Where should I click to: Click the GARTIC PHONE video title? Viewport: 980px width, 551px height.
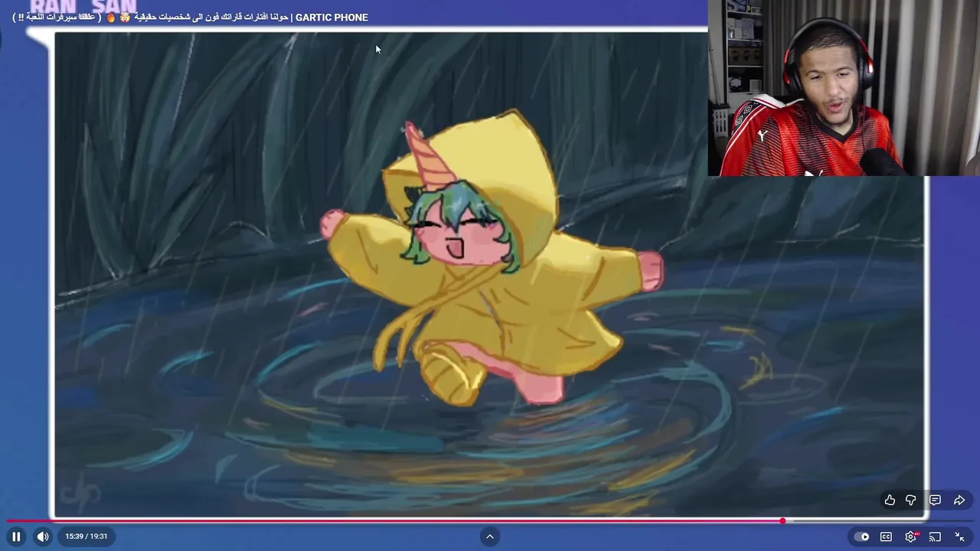(190, 17)
